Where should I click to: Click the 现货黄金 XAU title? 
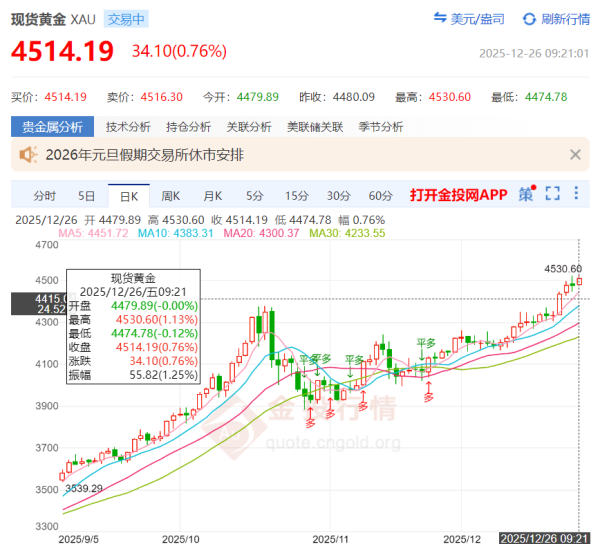tap(53, 19)
